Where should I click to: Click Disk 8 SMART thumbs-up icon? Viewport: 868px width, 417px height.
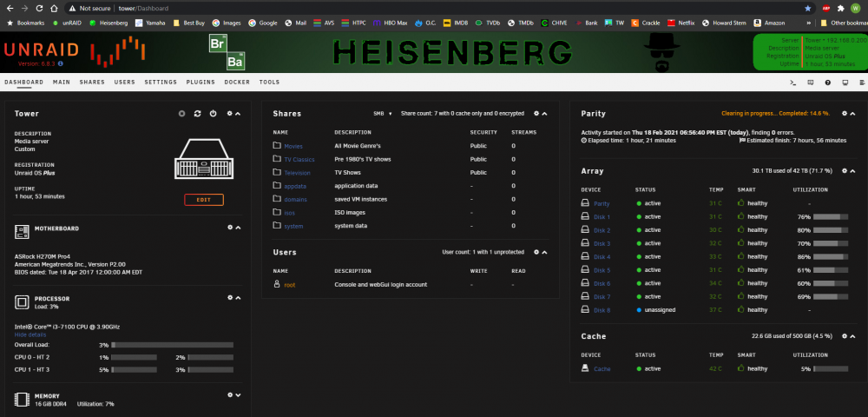(x=741, y=309)
